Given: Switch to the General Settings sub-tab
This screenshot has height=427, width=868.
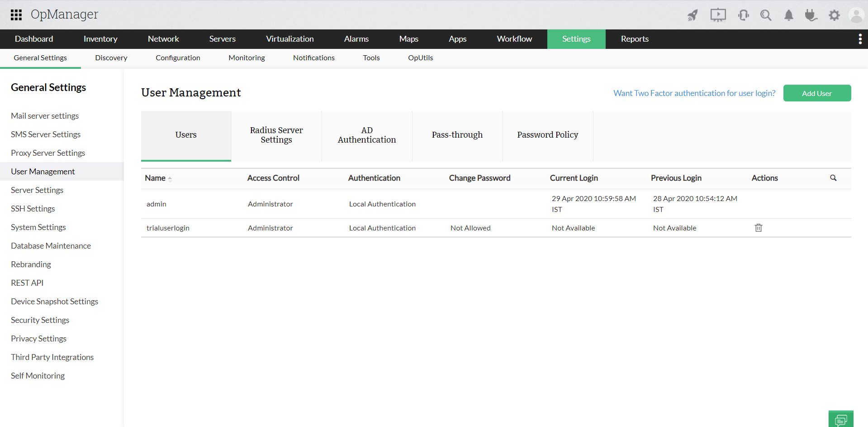Looking at the screenshot, I should 40,58.
